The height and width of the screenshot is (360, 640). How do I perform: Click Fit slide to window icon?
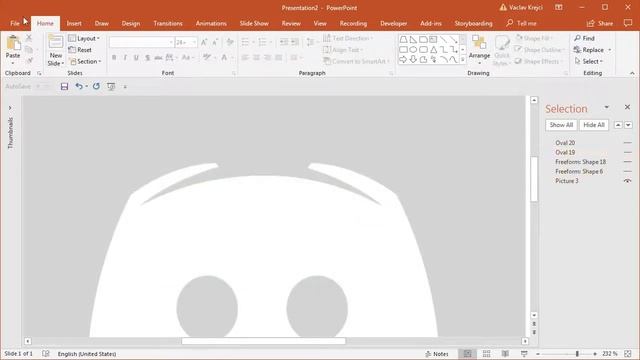pyautogui.click(x=628, y=354)
